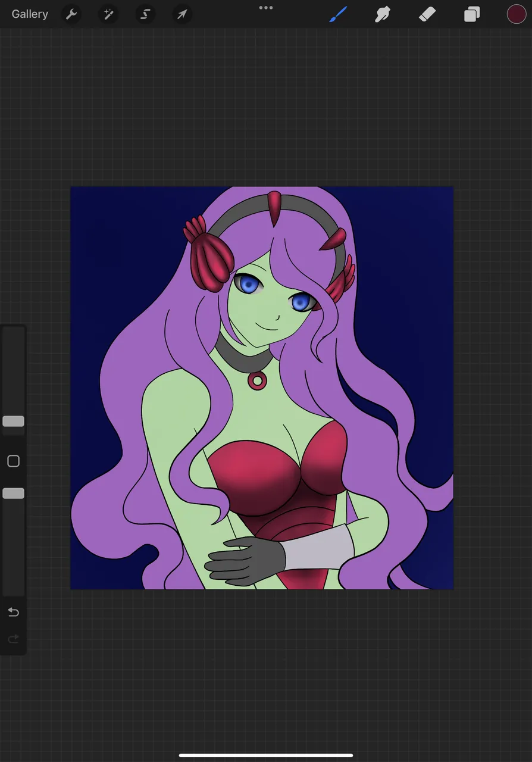The height and width of the screenshot is (762, 532).
Task: Tap the three-dot multitasking menu
Action: (266, 8)
